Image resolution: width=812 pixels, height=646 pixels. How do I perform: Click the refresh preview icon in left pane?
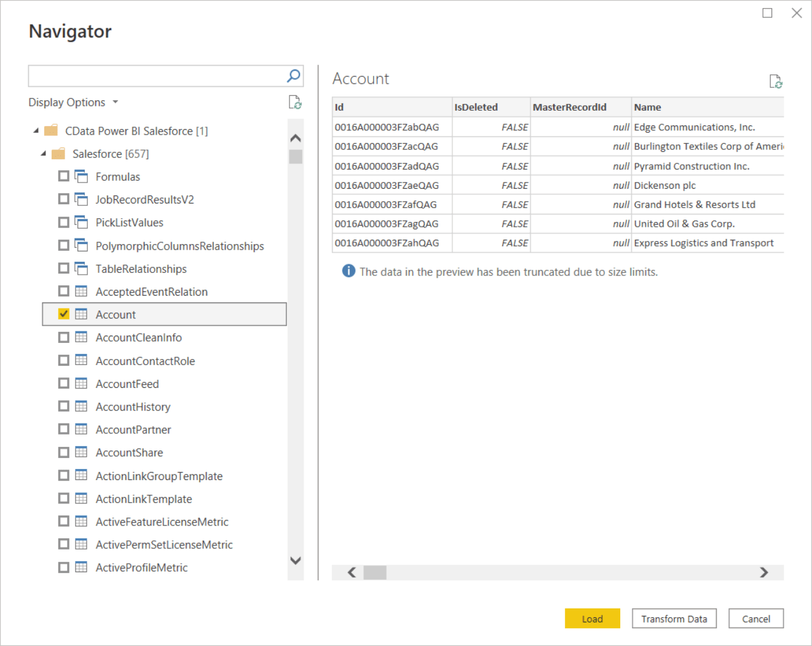pyautogui.click(x=295, y=103)
